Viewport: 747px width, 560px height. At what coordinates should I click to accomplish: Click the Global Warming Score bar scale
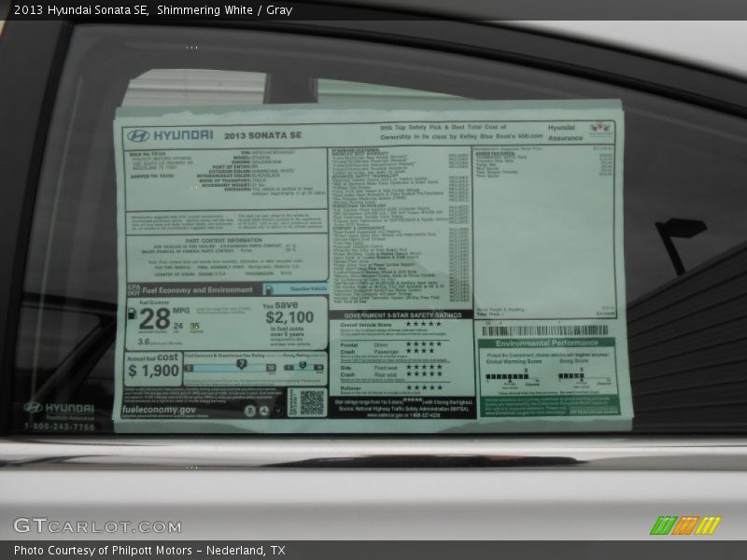tap(511, 377)
